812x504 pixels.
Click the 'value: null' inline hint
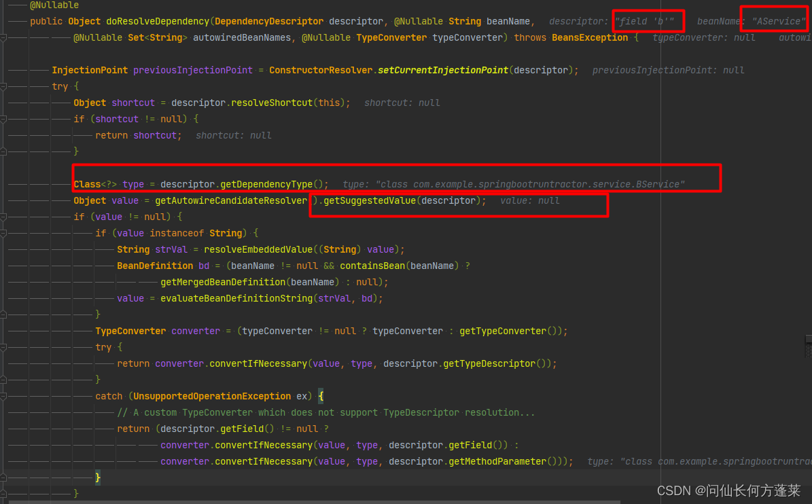(x=530, y=201)
